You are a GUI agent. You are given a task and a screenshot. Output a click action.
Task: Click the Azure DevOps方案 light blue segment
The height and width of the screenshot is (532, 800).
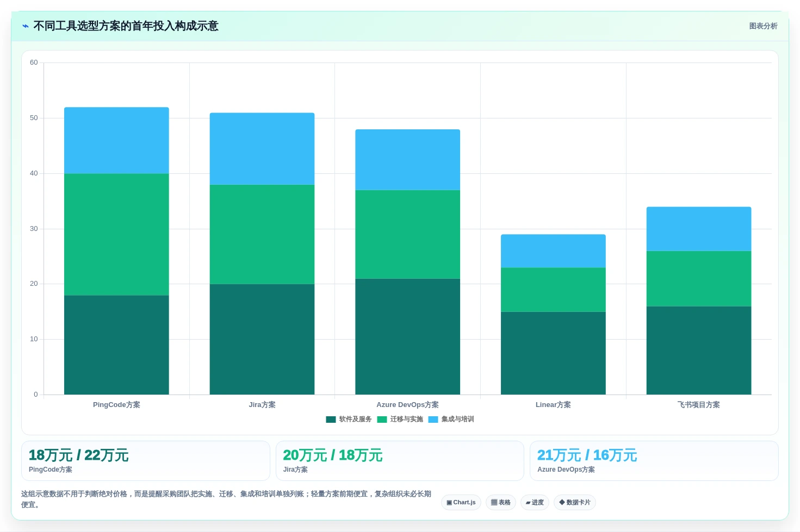(408, 160)
